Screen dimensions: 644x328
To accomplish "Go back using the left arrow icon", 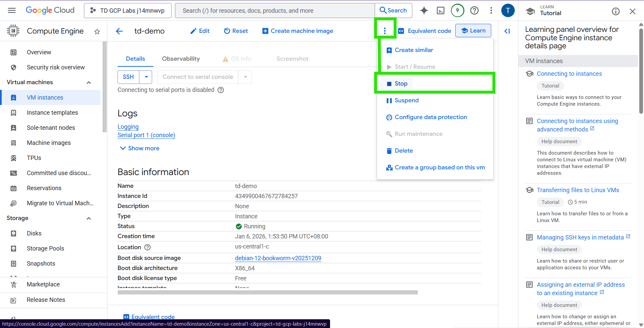I will [x=119, y=31].
